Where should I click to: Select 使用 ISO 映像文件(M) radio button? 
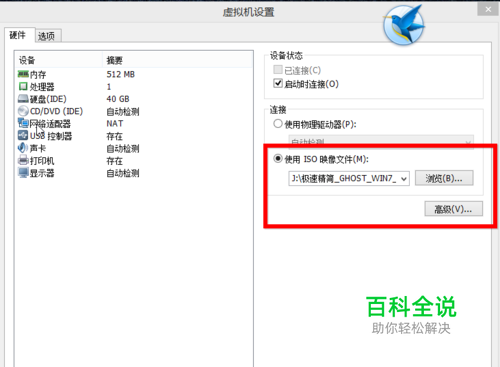(278, 159)
